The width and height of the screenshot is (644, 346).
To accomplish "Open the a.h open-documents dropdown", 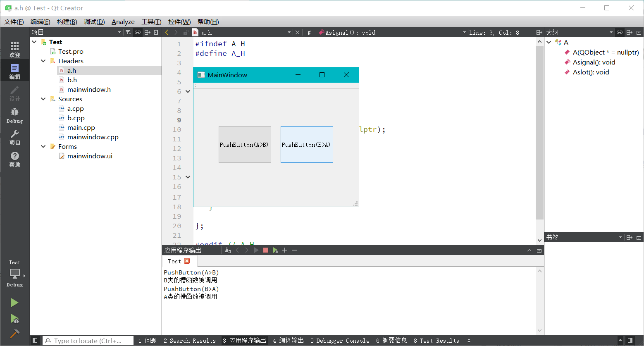I will 246,32.
